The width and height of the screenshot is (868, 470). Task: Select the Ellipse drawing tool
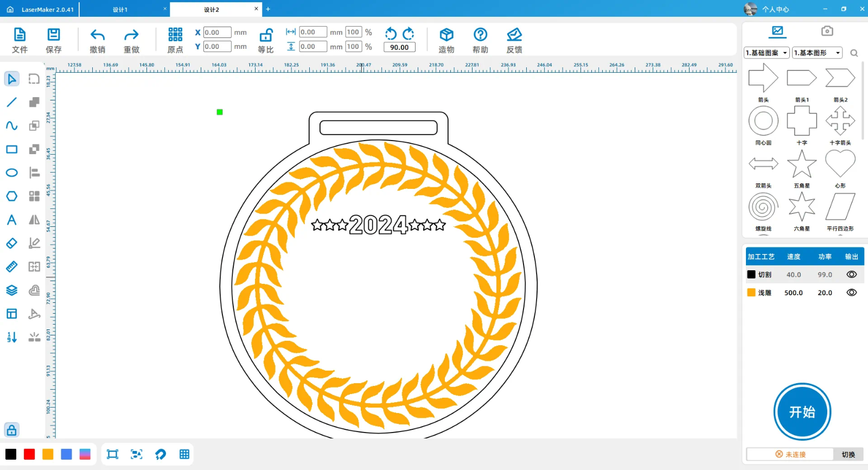coord(11,173)
